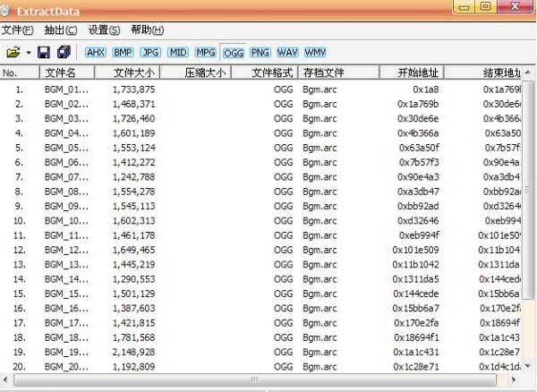Click the horizontal scrollbar right arrow

[x=514, y=379]
